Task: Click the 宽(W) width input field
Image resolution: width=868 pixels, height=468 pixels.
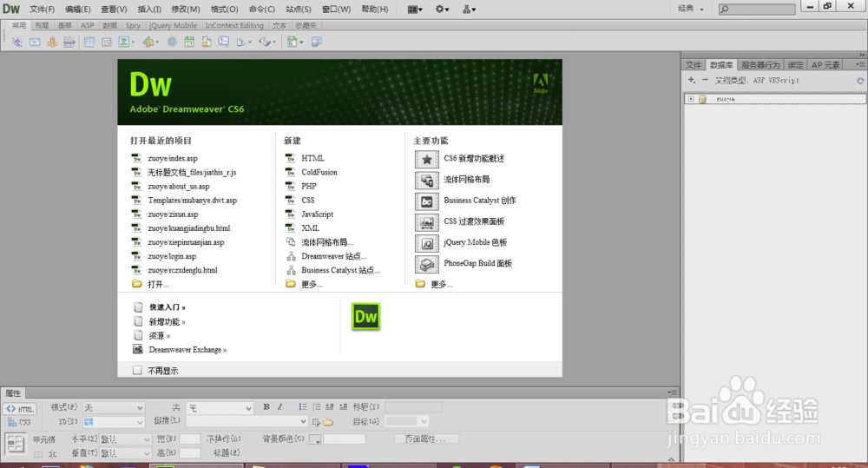Action: click(x=190, y=439)
